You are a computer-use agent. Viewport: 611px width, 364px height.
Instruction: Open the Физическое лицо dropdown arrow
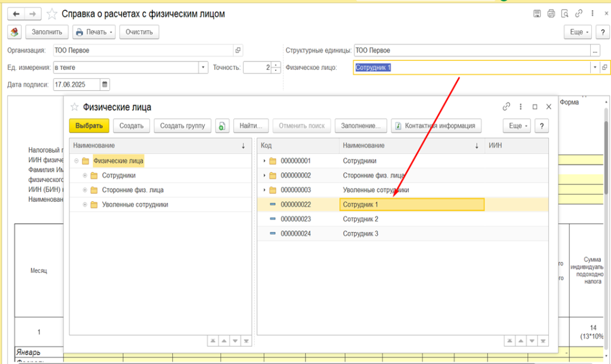tap(595, 67)
